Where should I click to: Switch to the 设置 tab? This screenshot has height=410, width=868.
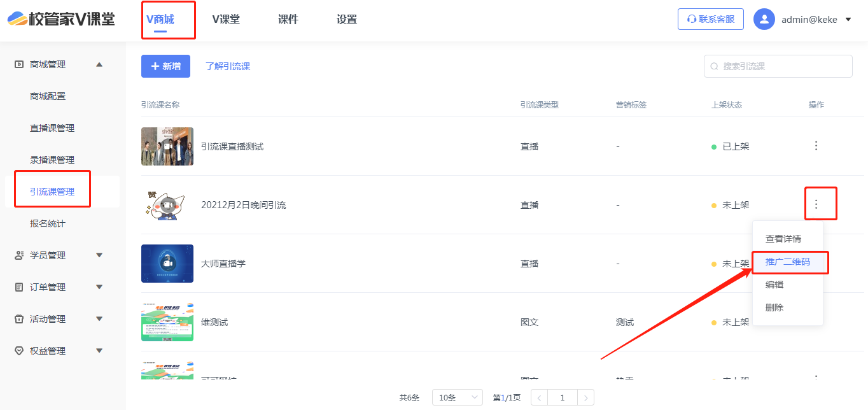pos(347,20)
